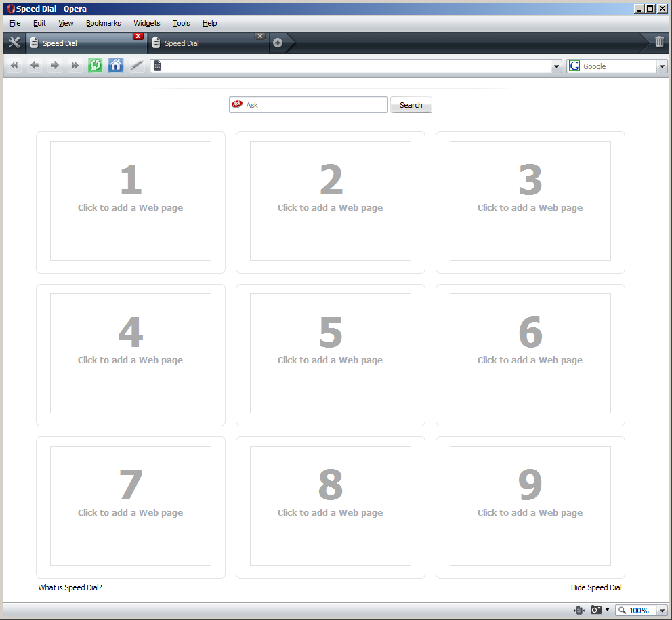The image size is (672, 620).
Task: Click Speed Dial slot 5 to add page
Action: coord(330,353)
